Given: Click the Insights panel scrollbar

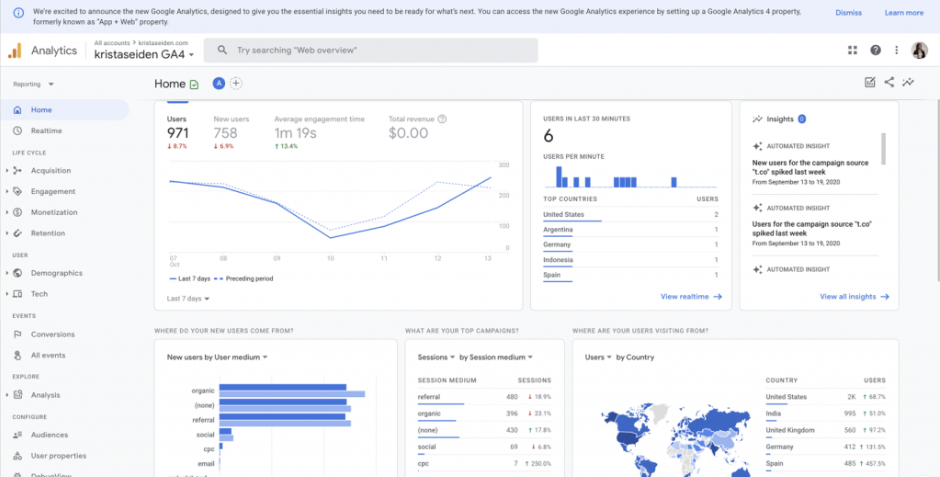Looking at the screenshot, I should [883, 148].
